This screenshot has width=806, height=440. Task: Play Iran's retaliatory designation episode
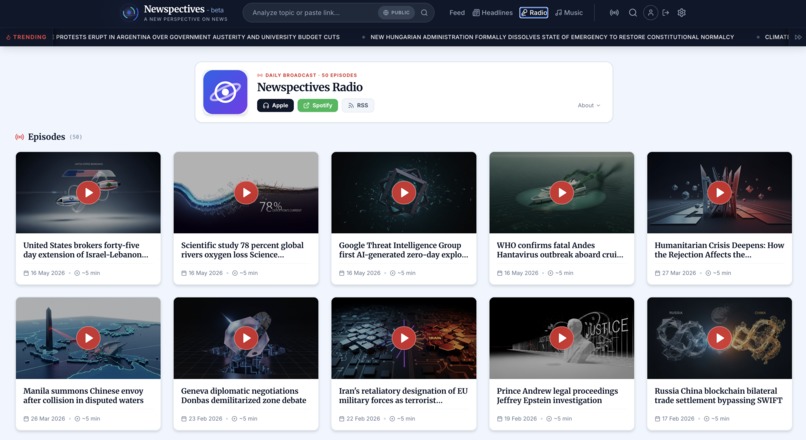click(x=404, y=338)
